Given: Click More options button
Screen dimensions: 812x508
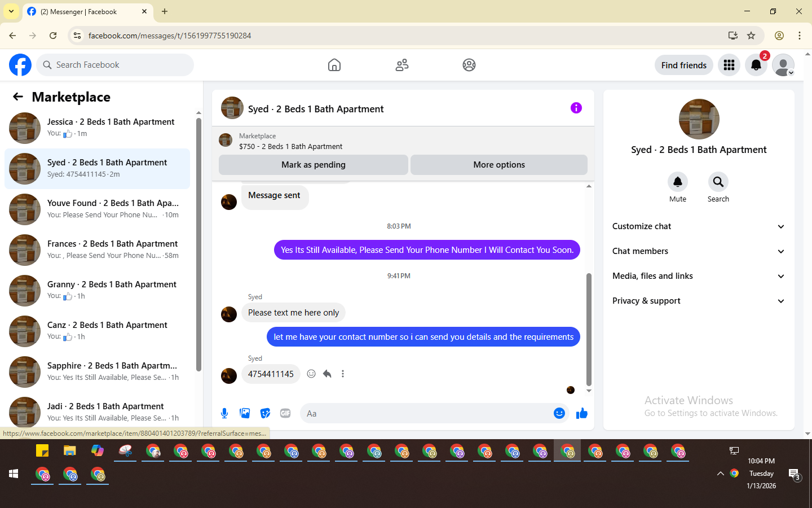Looking at the screenshot, I should coord(499,165).
